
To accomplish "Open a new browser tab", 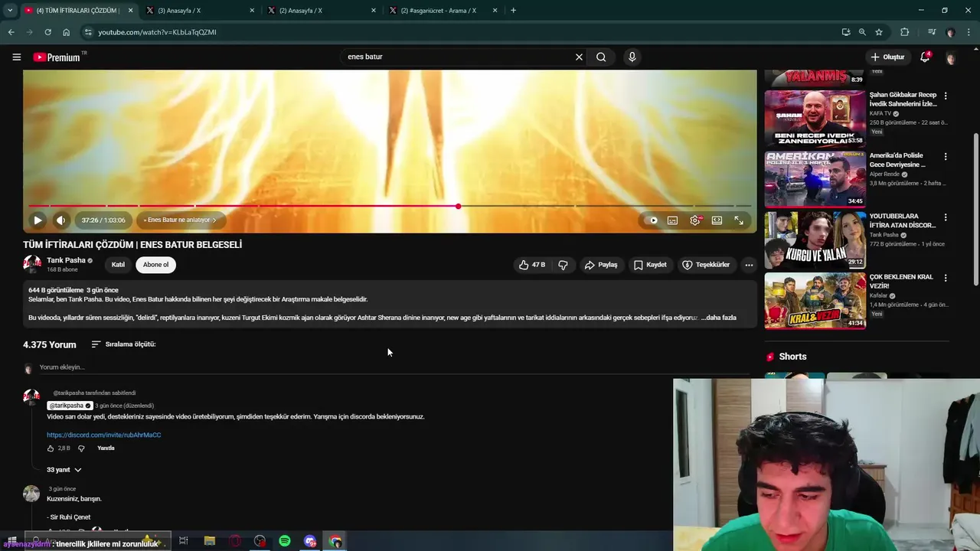I will (513, 11).
